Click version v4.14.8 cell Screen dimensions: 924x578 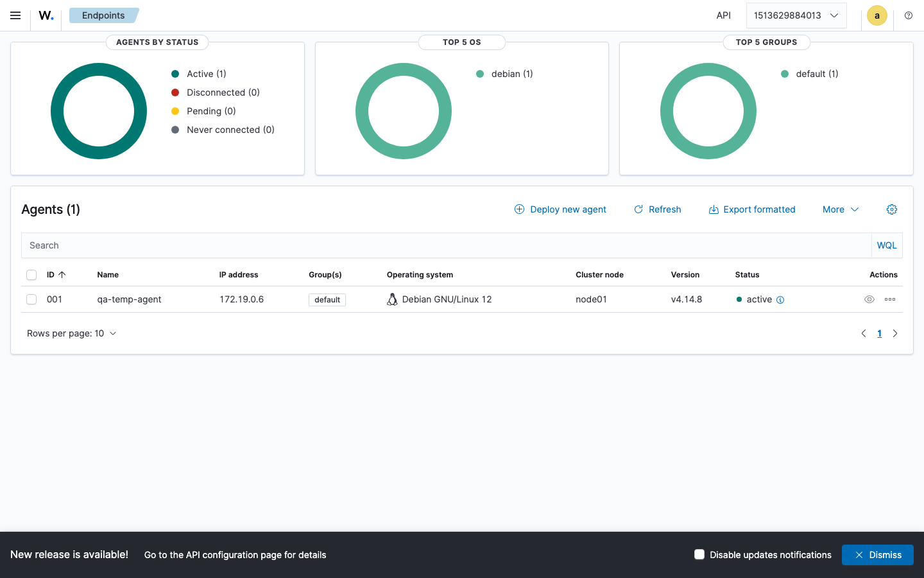click(x=687, y=299)
